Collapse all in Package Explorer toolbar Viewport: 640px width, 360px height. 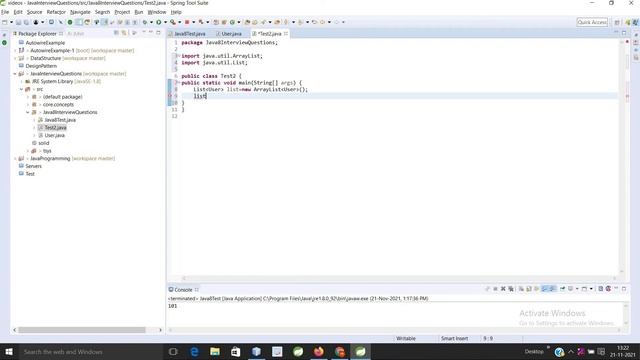tap(116, 33)
